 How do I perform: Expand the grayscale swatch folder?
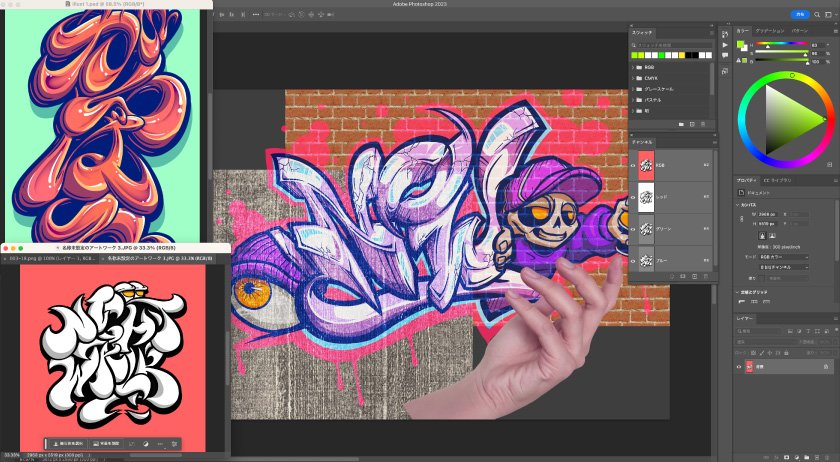click(x=633, y=89)
